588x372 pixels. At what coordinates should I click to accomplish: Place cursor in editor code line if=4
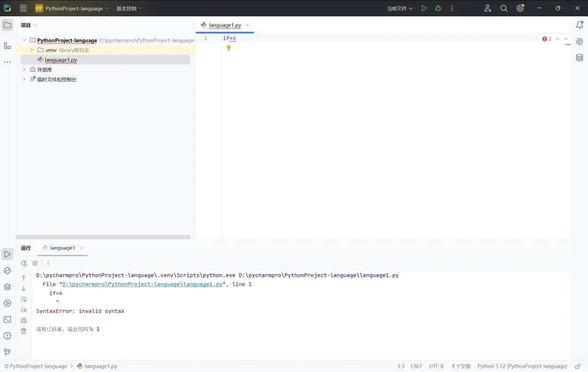pos(230,38)
